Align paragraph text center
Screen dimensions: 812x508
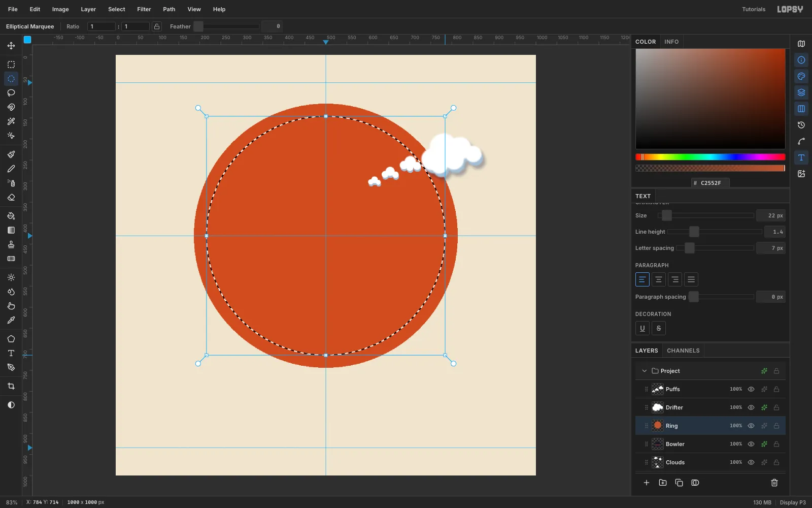[x=659, y=279]
